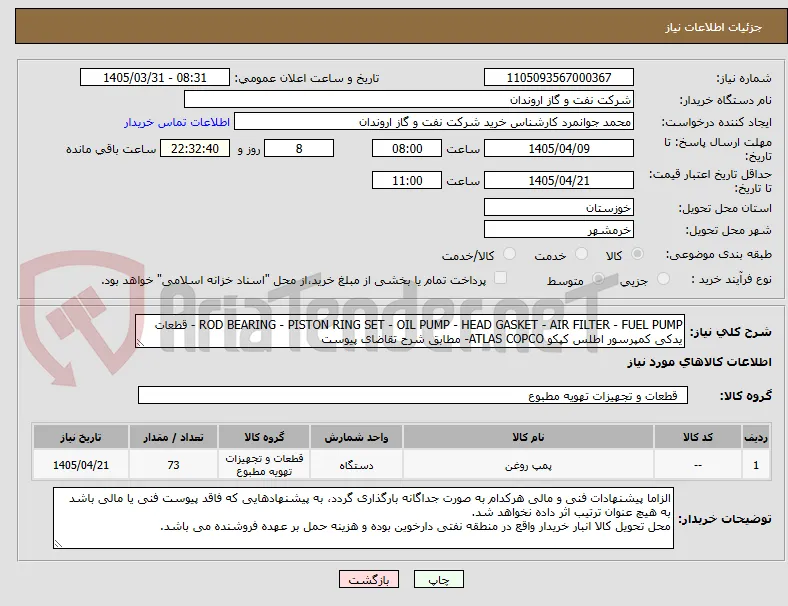
Task: Click price validity time 11:00
Action: click(407, 180)
